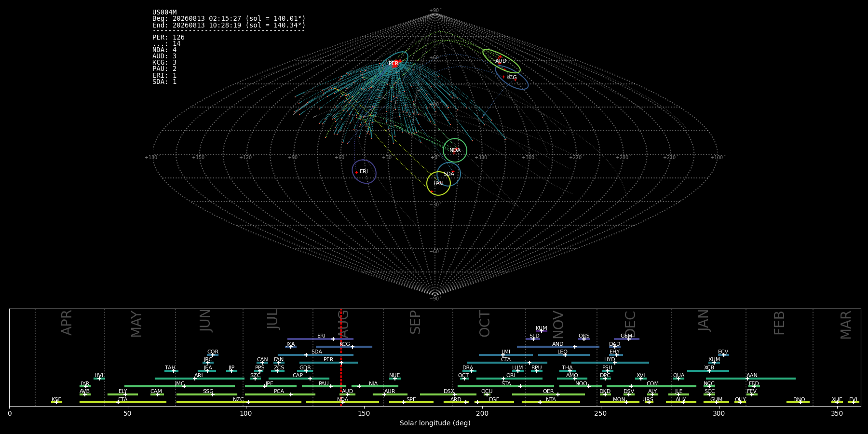Click the CAP shower activity bar

point(299,379)
